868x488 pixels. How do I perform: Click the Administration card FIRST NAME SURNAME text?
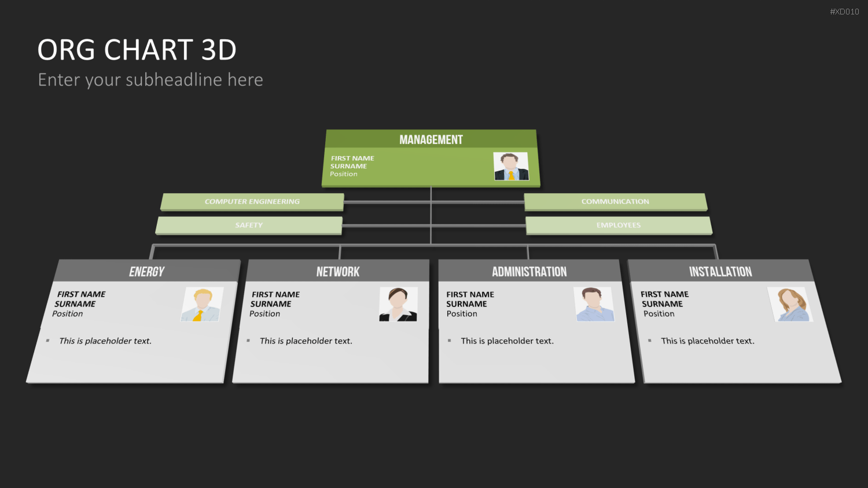(470, 299)
